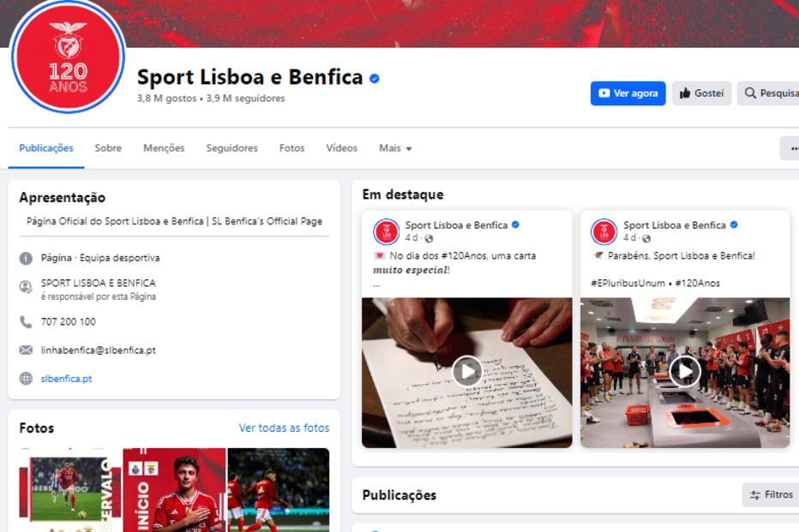Toggle Gostei to like the page
This screenshot has height=532, width=799.
(x=701, y=93)
